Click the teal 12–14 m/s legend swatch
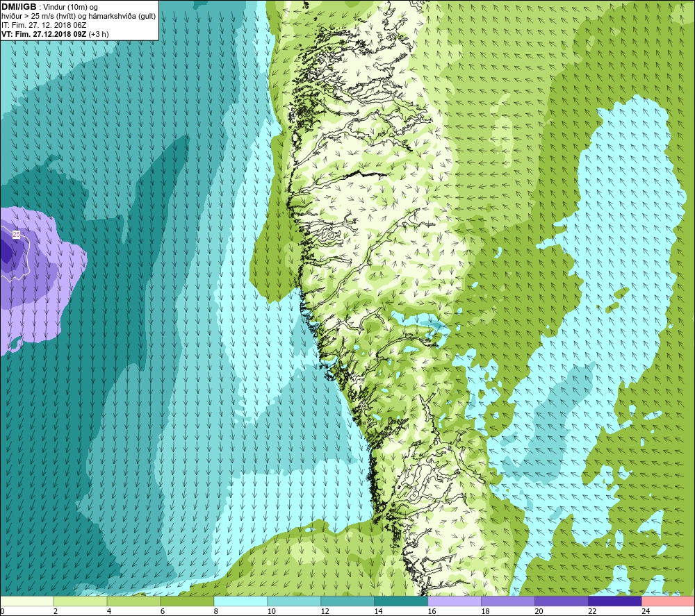 (x=347, y=601)
